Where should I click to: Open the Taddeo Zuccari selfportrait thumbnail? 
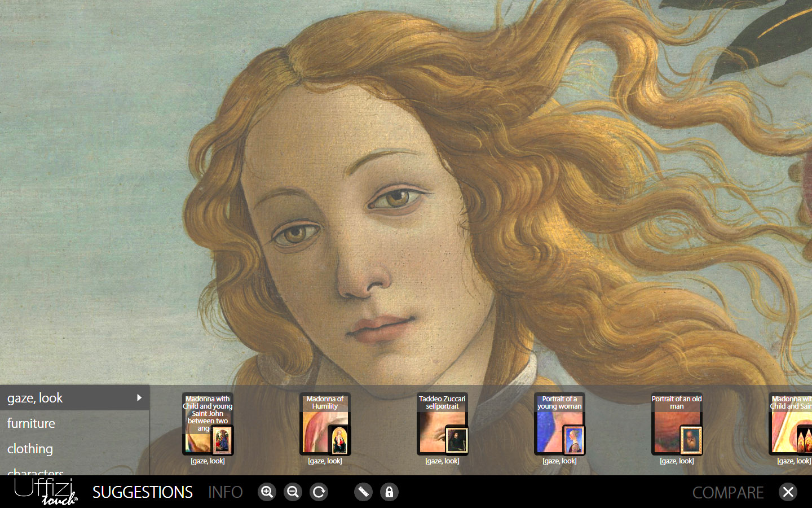(x=442, y=424)
